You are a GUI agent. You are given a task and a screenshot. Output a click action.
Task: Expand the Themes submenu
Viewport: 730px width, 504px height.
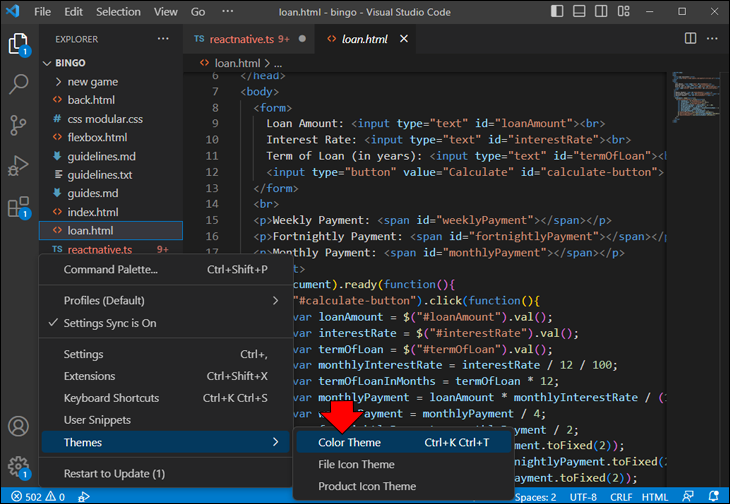[x=165, y=442]
